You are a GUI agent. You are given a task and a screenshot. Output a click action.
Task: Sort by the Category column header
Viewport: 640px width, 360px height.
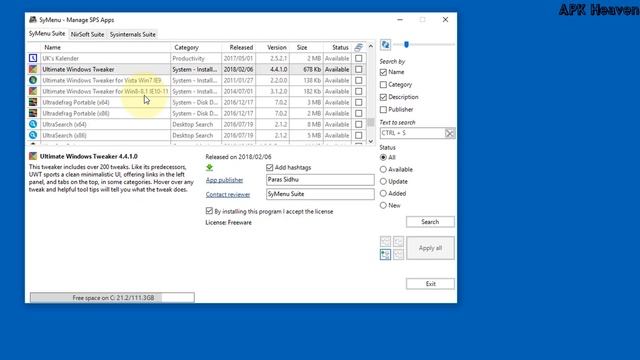[x=196, y=47]
